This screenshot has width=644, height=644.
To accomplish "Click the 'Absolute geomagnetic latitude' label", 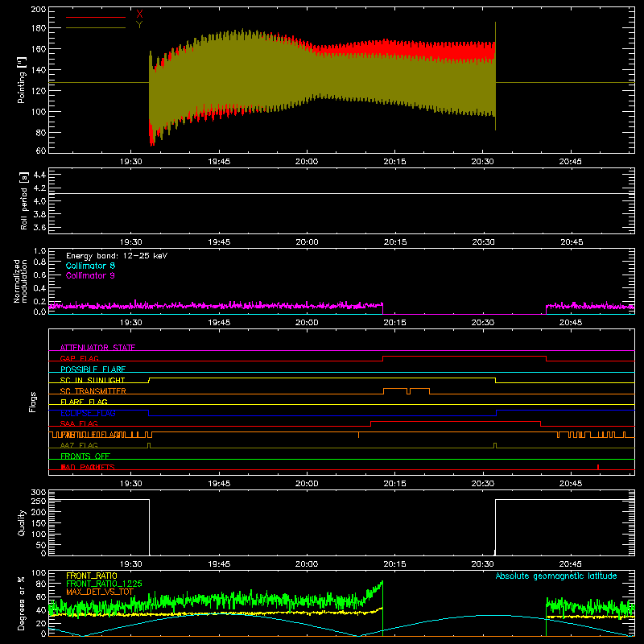I will [x=556, y=576].
